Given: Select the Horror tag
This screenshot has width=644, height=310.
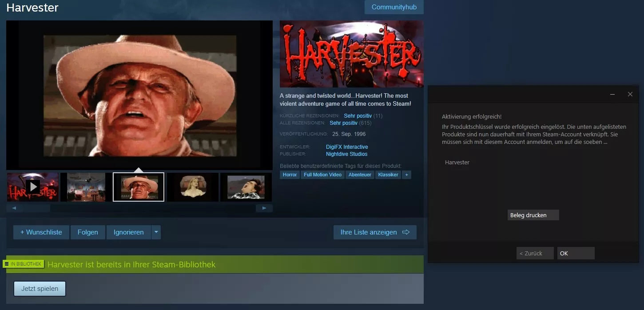Looking at the screenshot, I should [290, 175].
